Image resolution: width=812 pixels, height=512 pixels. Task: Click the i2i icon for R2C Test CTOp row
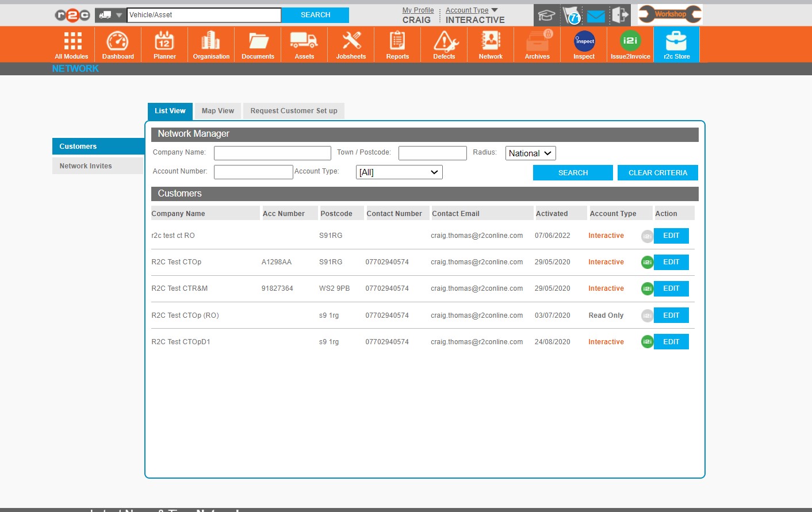(x=647, y=262)
